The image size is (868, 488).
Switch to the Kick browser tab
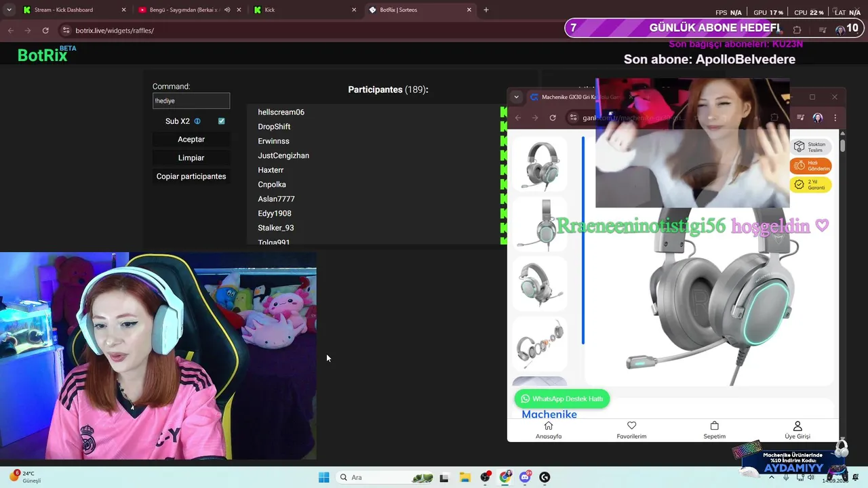pyautogui.click(x=305, y=9)
